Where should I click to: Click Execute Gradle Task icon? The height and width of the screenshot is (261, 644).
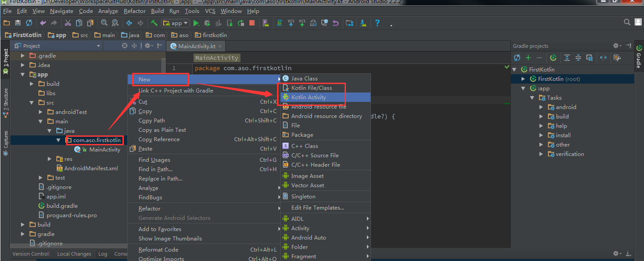(x=553, y=58)
